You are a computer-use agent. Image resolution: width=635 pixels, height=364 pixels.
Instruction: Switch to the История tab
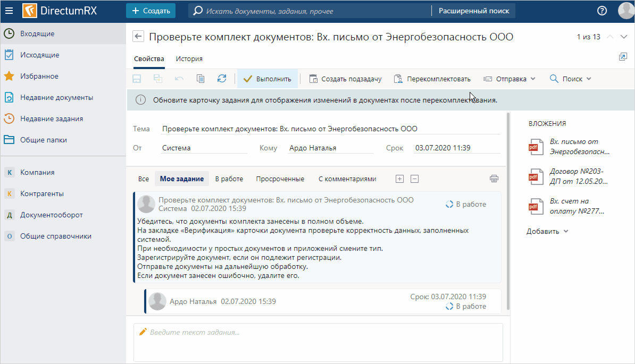(189, 59)
